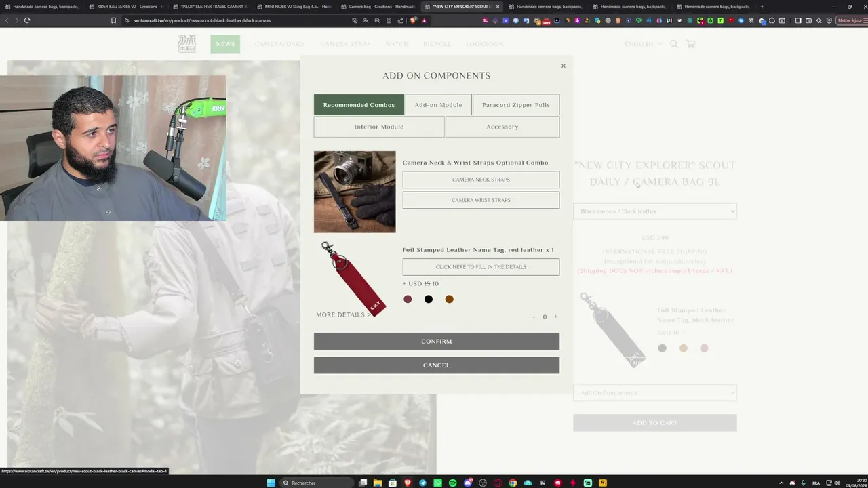Pick the black leather swatch in dialog
The height and width of the screenshot is (488, 868).
click(x=429, y=299)
